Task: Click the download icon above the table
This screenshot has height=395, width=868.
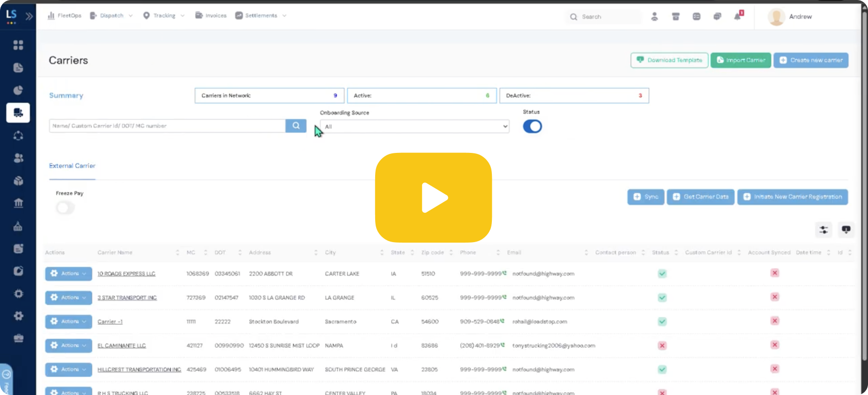Action: click(x=846, y=230)
